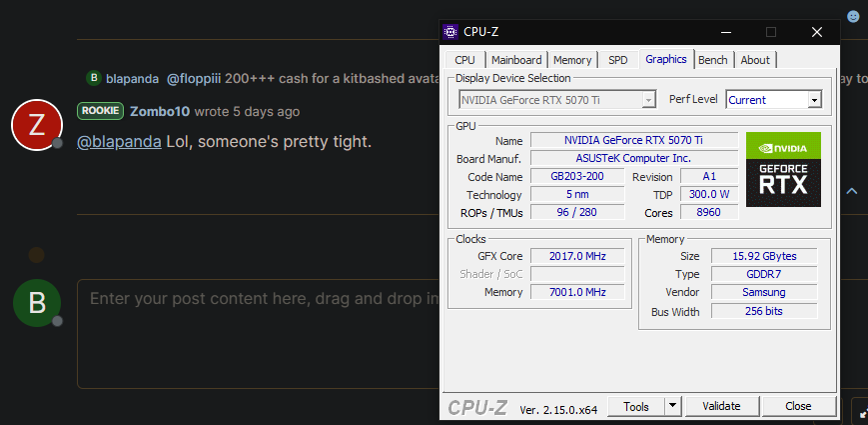Click the expand editor icon at the bottom right
The height and width of the screenshot is (425, 868).
pyautogui.click(x=862, y=413)
